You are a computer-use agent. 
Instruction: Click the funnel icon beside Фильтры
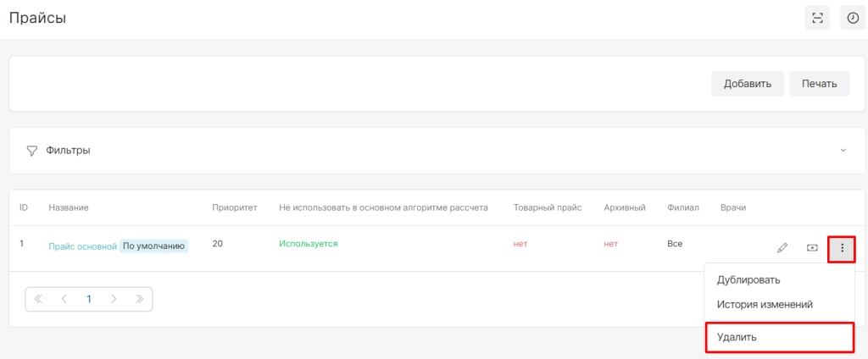point(32,151)
